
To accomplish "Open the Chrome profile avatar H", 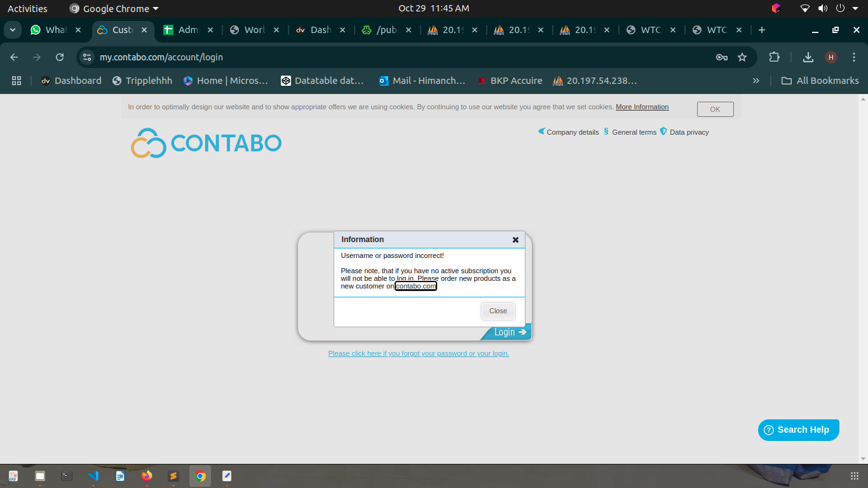I will [831, 57].
